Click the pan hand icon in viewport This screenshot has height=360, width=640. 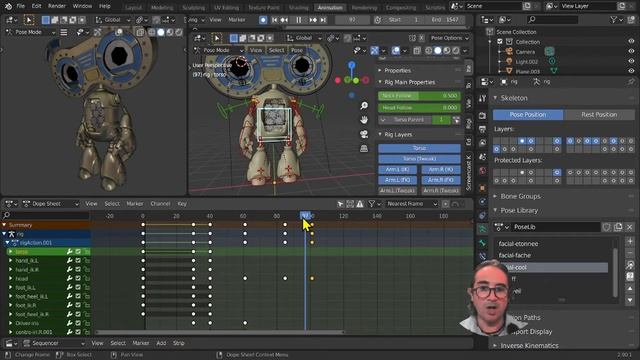tap(364, 120)
